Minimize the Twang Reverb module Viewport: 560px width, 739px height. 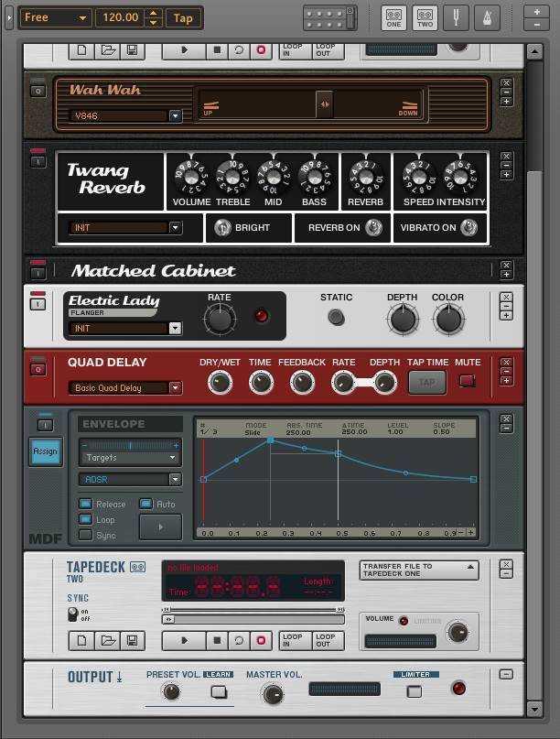tap(506, 166)
